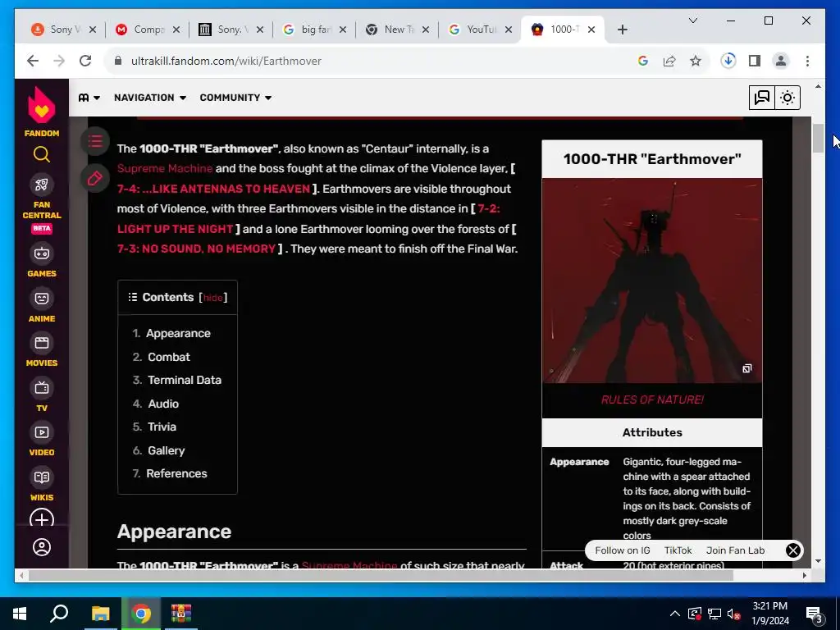840x630 pixels.
Task: Click Follow on IG link
Action: coord(622,550)
